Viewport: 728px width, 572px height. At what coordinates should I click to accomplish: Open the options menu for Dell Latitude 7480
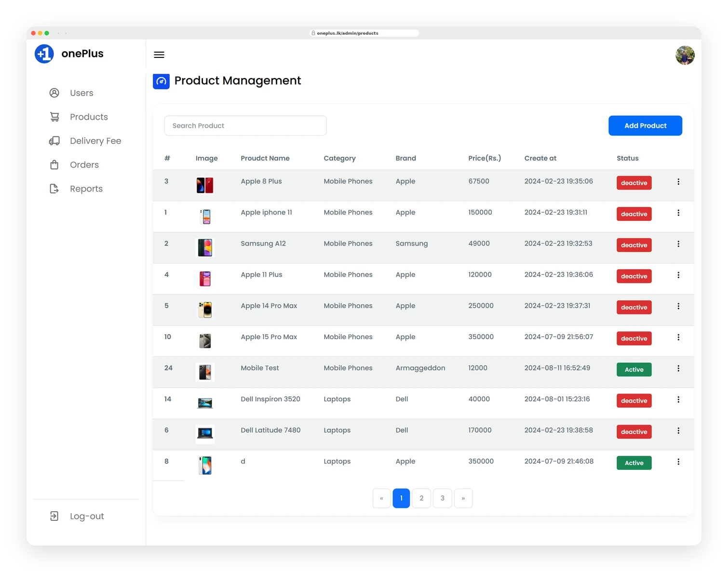click(678, 431)
